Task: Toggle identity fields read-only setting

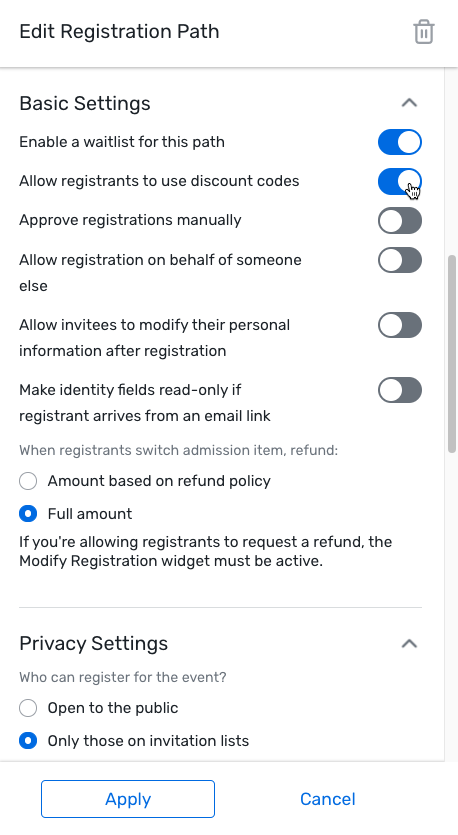Action: [x=400, y=390]
